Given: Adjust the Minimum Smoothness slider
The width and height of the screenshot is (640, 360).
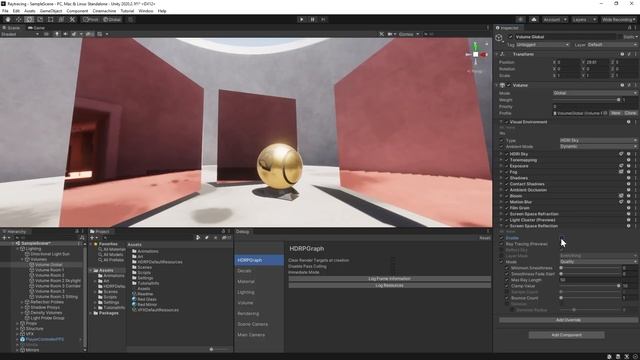Looking at the screenshot, I should point(590,268).
